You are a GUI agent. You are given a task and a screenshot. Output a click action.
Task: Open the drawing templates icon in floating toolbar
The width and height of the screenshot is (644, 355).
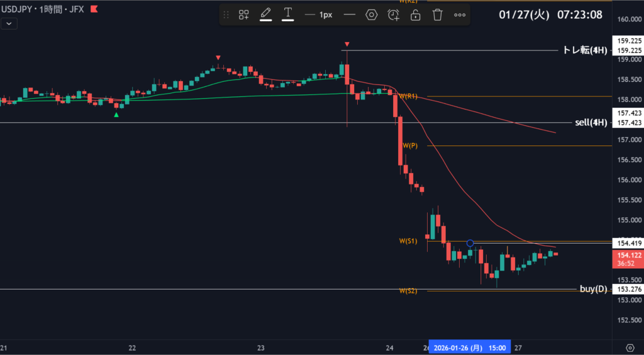[x=244, y=14]
